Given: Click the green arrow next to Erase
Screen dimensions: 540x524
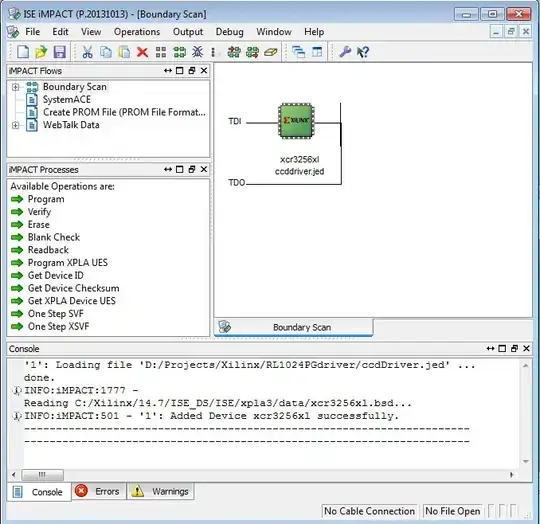Looking at the screenshot, I should pyautogui.click(x=17, y=224).
